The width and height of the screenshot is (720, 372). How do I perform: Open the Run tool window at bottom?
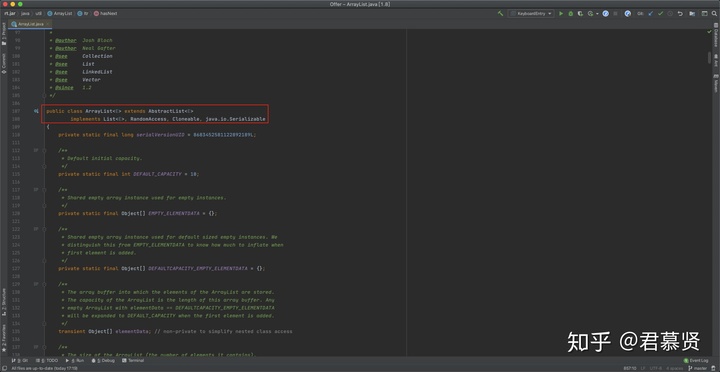pos(74,361)
